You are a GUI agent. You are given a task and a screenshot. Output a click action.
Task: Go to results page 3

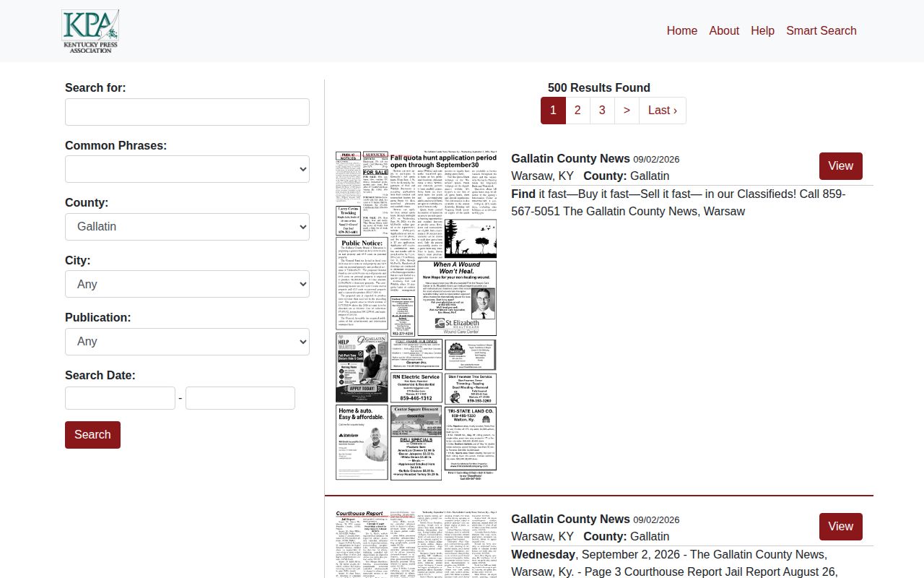click(x=602, y=111)
